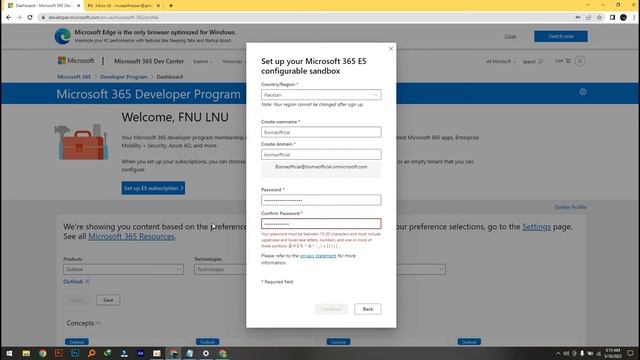The height and width of the screenshot is (360, 640).
Task: Click into the Password field
Action: pyautogui.click(x=321, y=200)
